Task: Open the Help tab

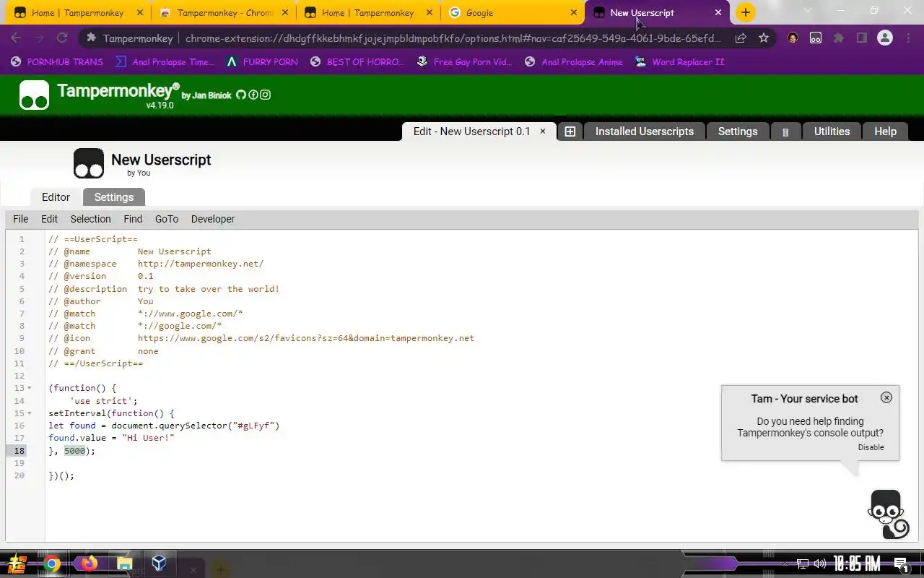Action: point(885,131)
